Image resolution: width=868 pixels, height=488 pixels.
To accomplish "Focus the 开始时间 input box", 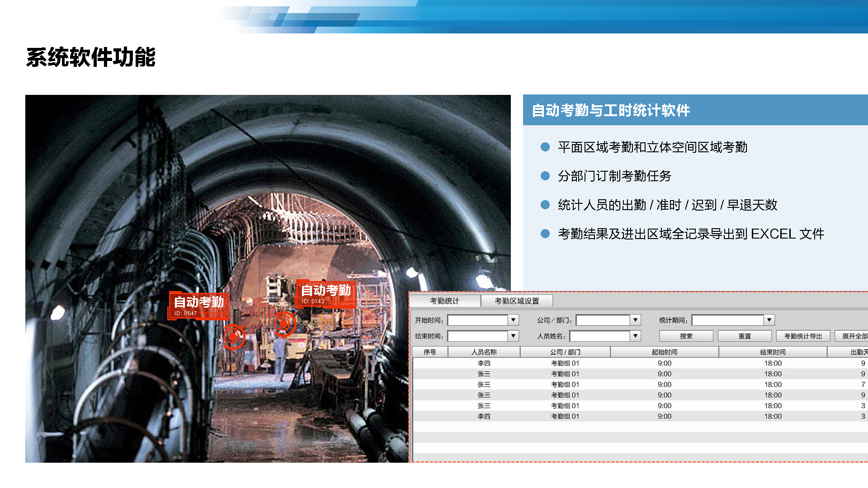I will click(477, 320).
